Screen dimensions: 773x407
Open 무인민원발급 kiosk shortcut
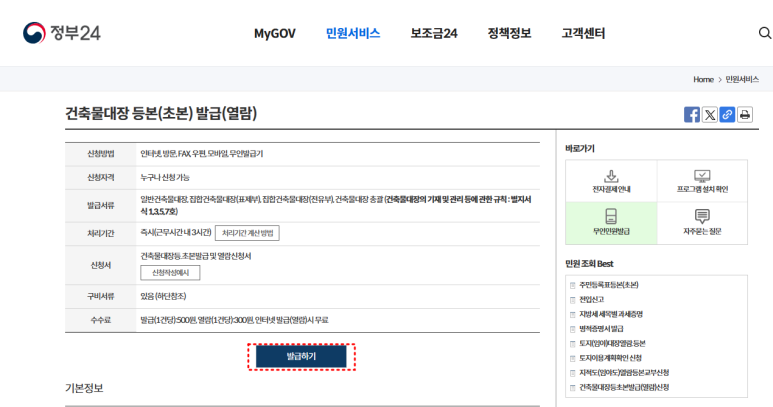(x=611, y=223)
